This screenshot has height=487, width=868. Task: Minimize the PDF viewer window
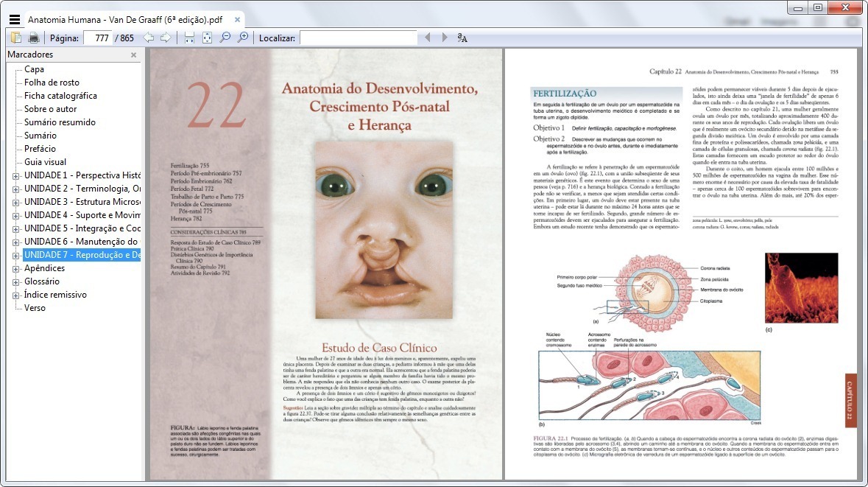(798, 8)
